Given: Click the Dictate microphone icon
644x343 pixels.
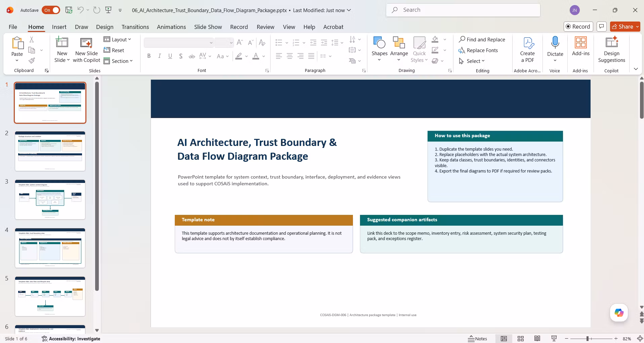Looking at the screenshot, I should pyautogui.click(x=555, y=43).
